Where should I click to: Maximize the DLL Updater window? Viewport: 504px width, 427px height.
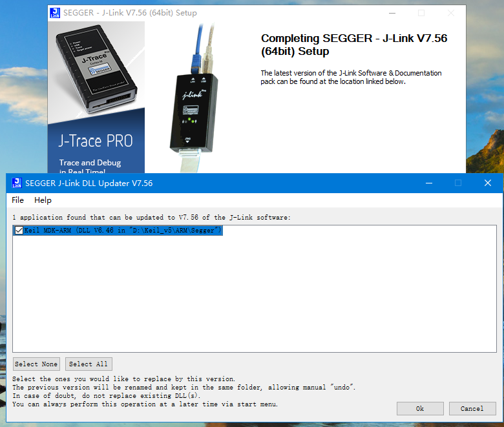458,183
